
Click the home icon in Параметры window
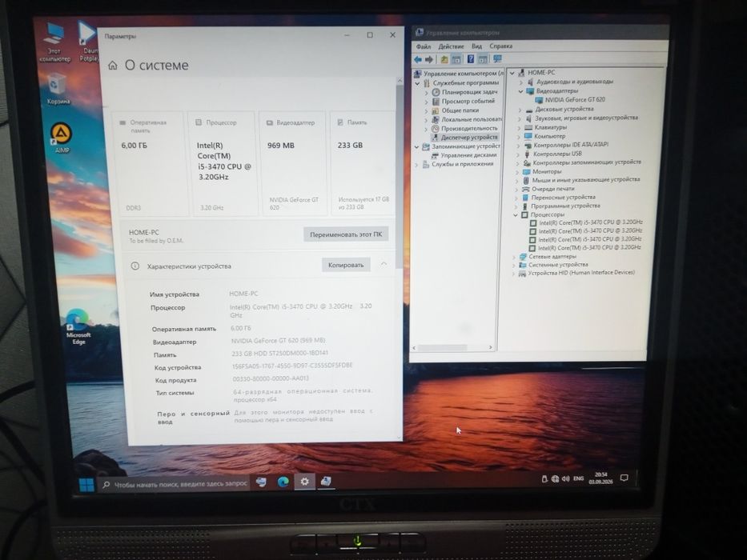[x=112, y=66]
